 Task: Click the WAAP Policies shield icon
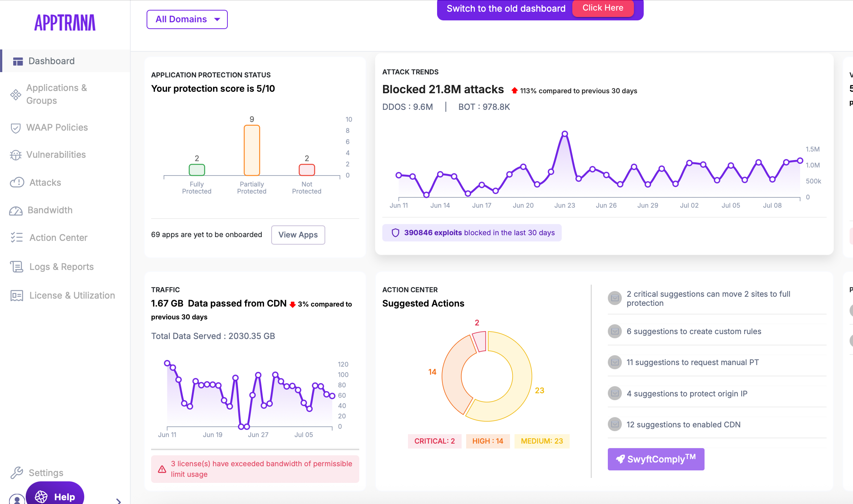coord(15,128)
